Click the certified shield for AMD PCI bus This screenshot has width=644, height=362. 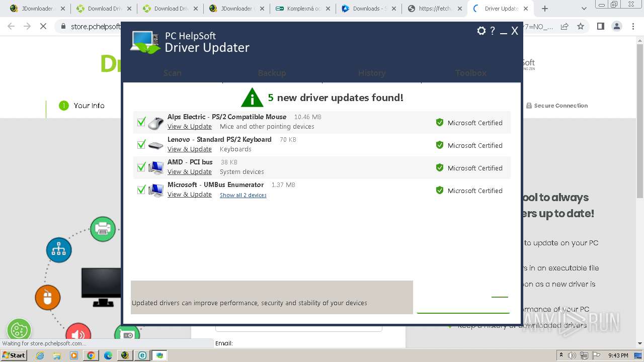pos(440,167)
